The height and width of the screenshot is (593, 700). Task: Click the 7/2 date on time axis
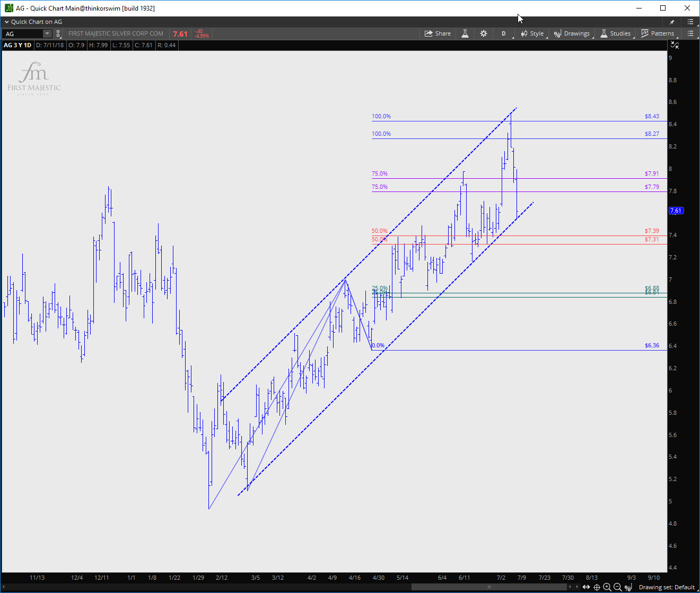501,578
